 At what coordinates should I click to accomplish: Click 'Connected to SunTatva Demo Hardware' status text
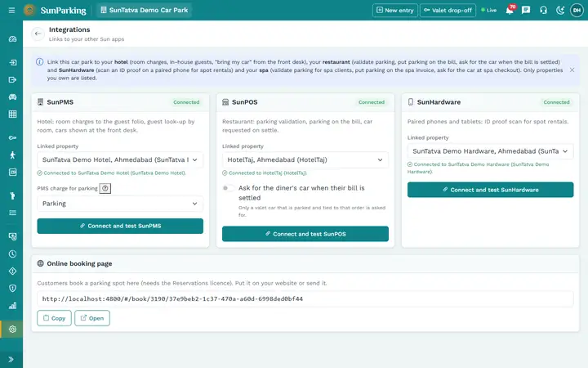pos(478,168)
